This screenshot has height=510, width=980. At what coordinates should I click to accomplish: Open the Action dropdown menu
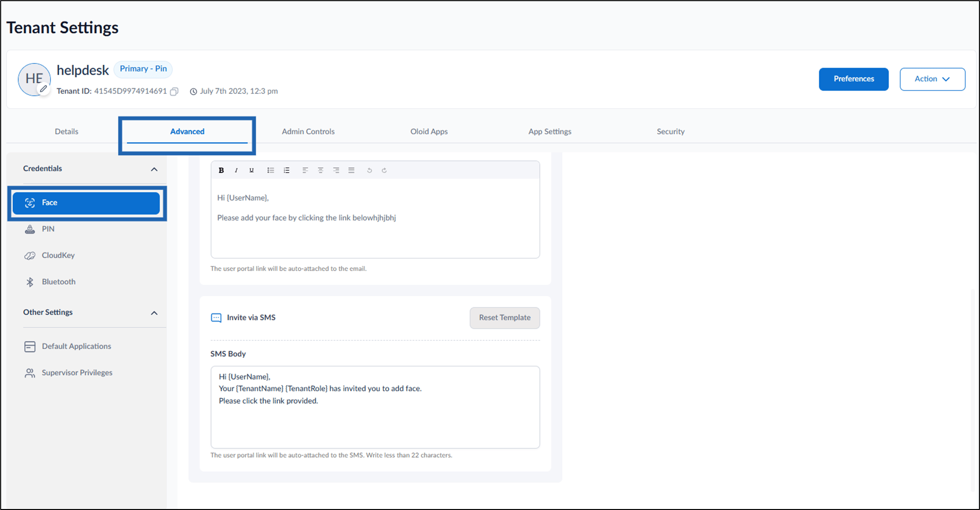pos(932,79)
